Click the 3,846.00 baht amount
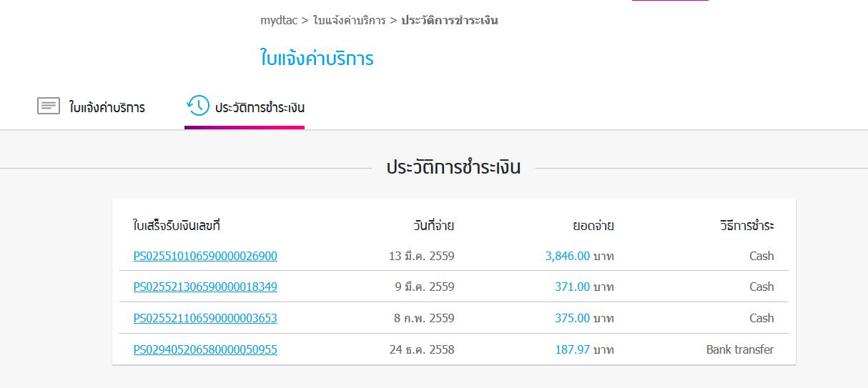The height and width of the screenshot is (388, 868). pos(568,256)
